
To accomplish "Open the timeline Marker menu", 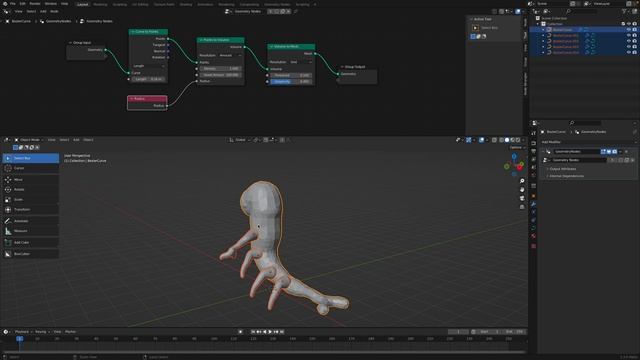I will 70,332.
